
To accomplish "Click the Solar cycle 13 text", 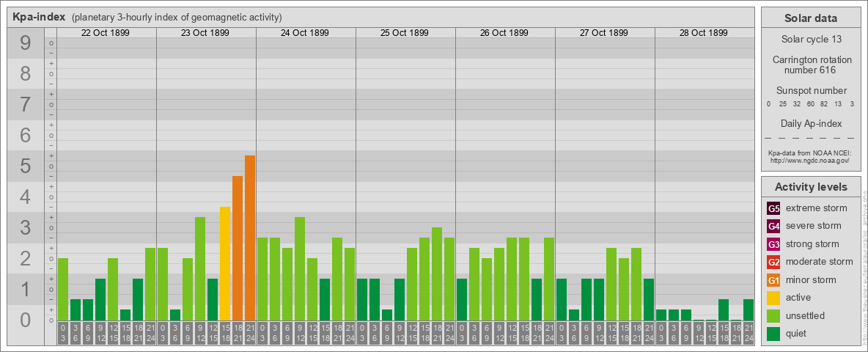I will (x=812, y=39).
